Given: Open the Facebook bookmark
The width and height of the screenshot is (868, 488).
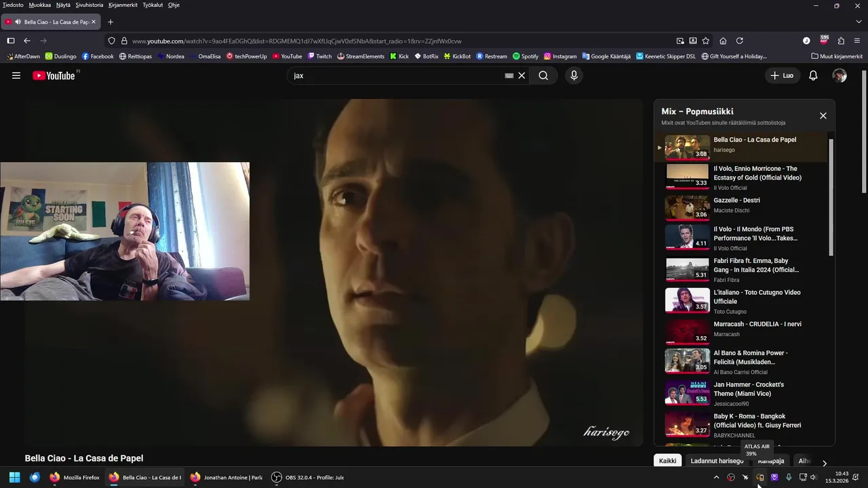Looking at the screenshot, I should point(98,56).
